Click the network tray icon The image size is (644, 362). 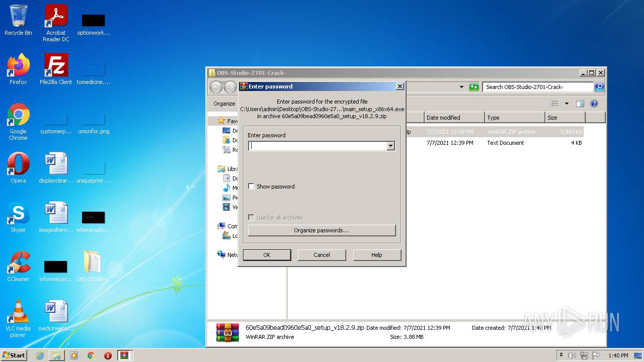(584, 355)
